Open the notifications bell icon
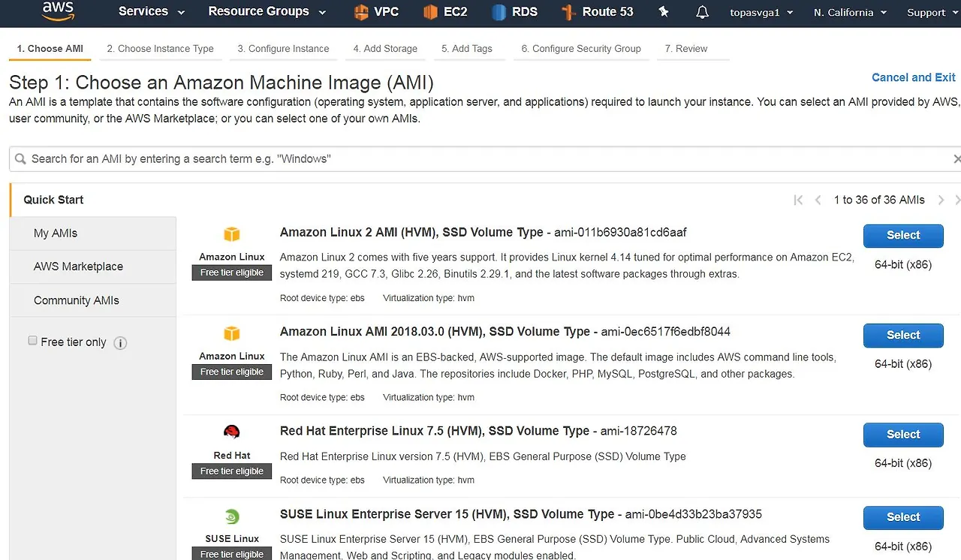961x560 pixels. pyautogui.click(x=702, y=12)
